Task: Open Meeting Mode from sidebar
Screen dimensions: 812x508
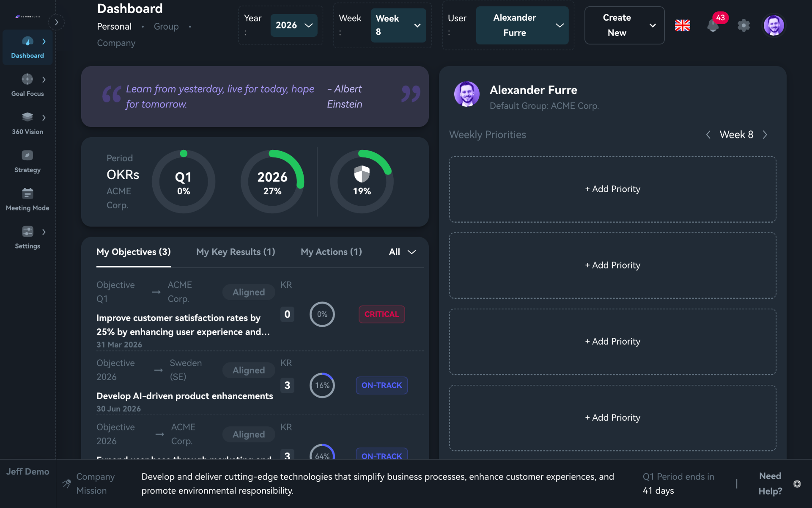Action: pos(27,193)
